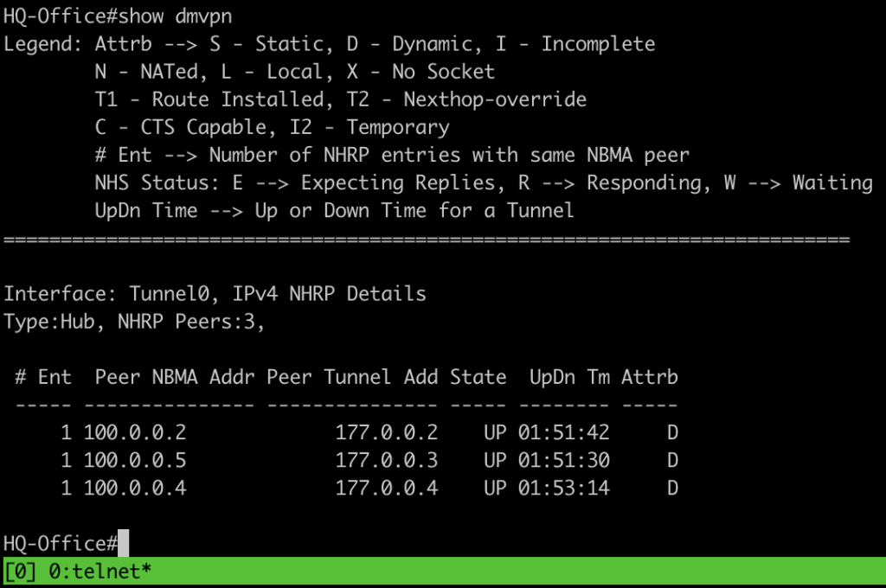The image size is (886, 588).
Task: Click the 'State' column header
Action: pyautogui.click(x=478, y=377)
